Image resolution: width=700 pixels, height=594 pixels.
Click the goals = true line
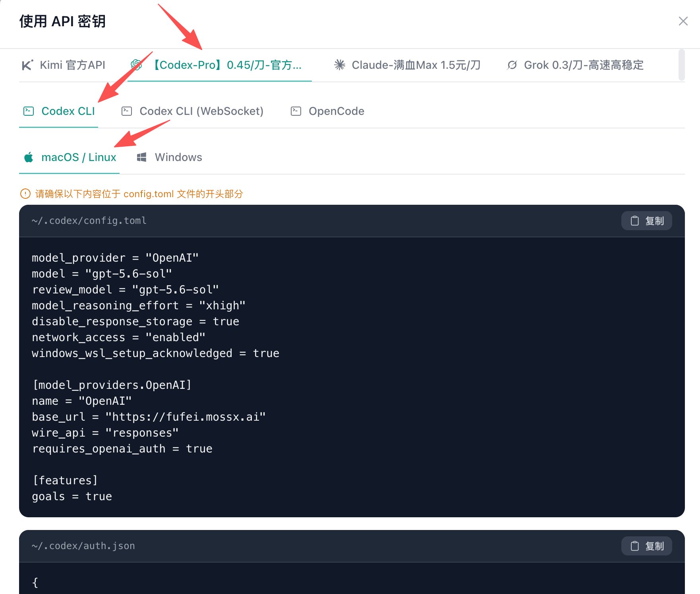pyautogui.click(x=72, y=497)
